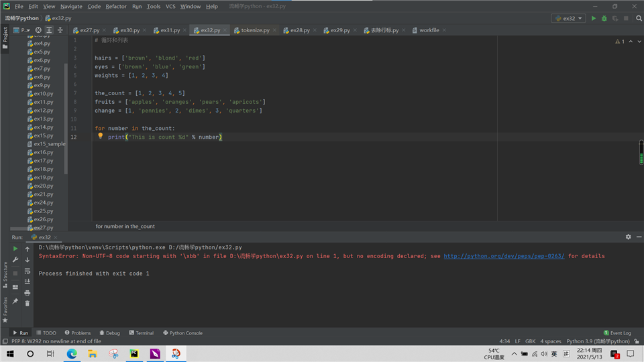Start debugging with the bug icon
The height and width of the screenshot is (362, 644).
click(604, 18)
